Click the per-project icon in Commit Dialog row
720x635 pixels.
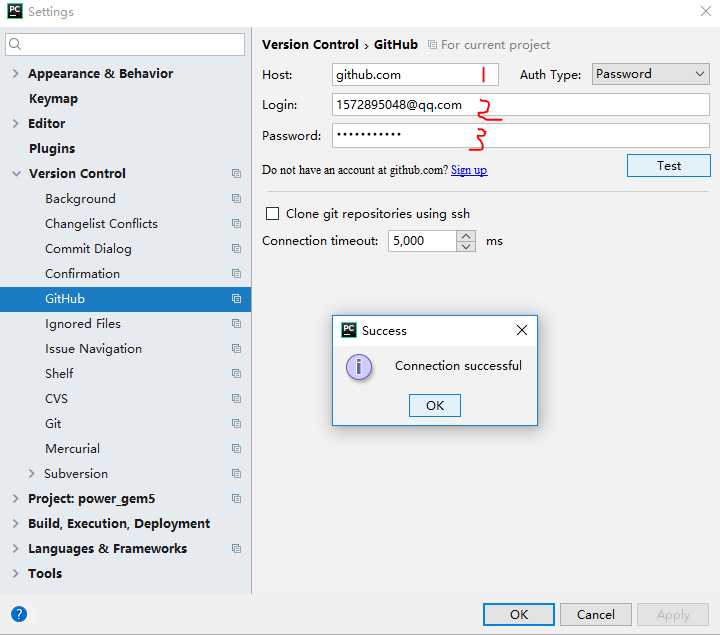(x=236, y=248)
